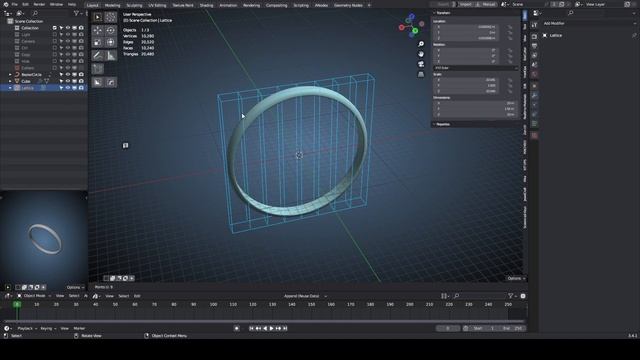Disable Lattice in renders camera icon
The image size is (640, 360).
pos(81,88)
